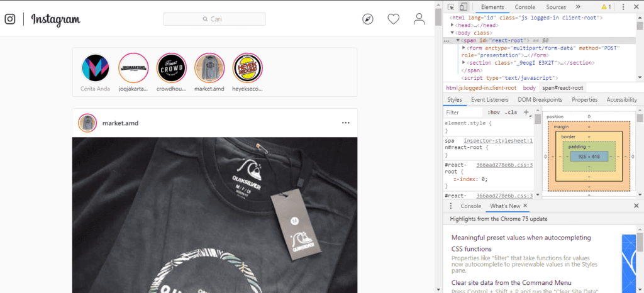
Task: Open market.amd username link on post
Action: coord(120,123)
